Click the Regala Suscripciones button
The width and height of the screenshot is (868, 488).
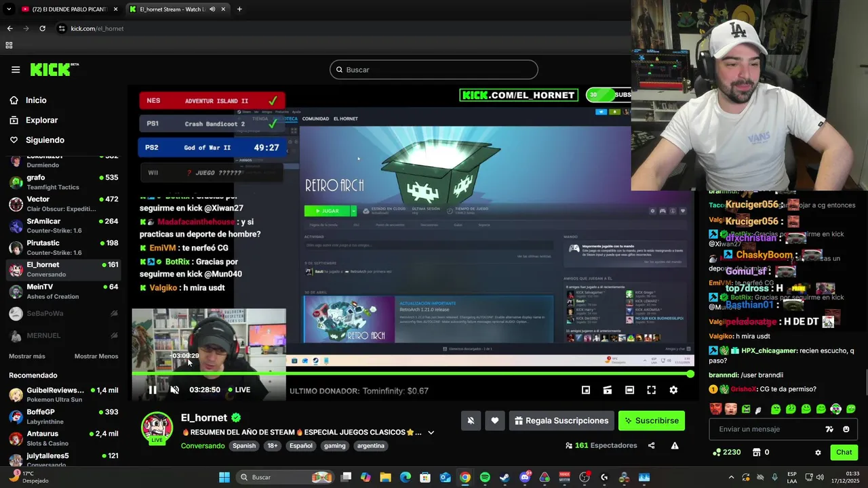561,421
